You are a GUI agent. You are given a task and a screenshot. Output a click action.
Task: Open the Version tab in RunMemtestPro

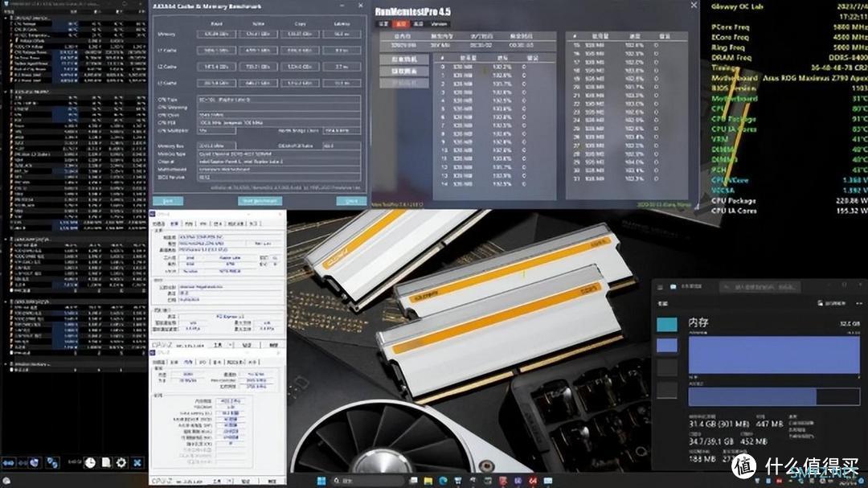(439, 24)
